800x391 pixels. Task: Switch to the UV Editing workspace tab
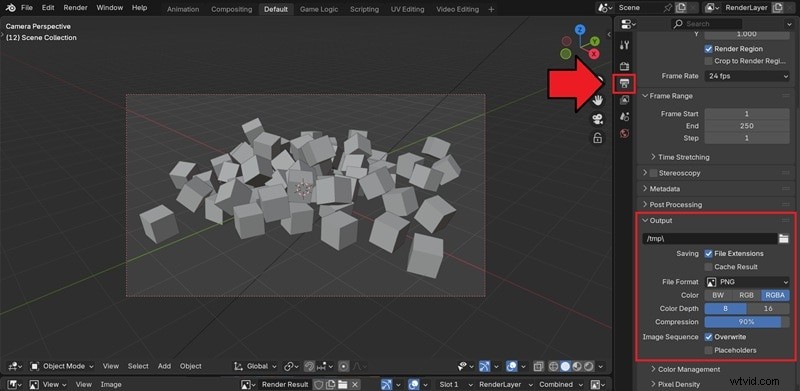tap(408, 9)
